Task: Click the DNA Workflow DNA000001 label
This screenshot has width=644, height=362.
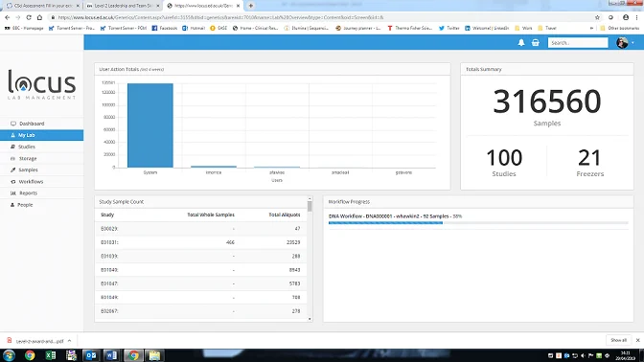Action: [x=395, y=215]
